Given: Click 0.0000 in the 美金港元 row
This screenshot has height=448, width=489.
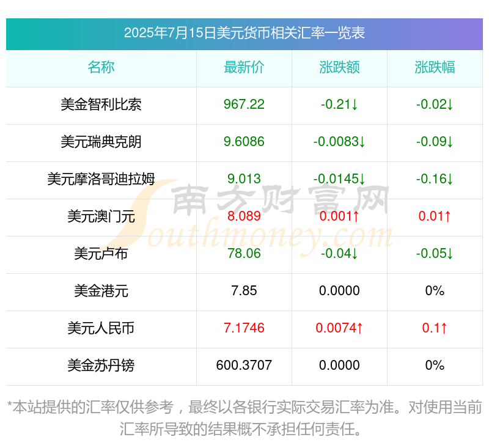Looking at the screenshot, I should [339, 291].
